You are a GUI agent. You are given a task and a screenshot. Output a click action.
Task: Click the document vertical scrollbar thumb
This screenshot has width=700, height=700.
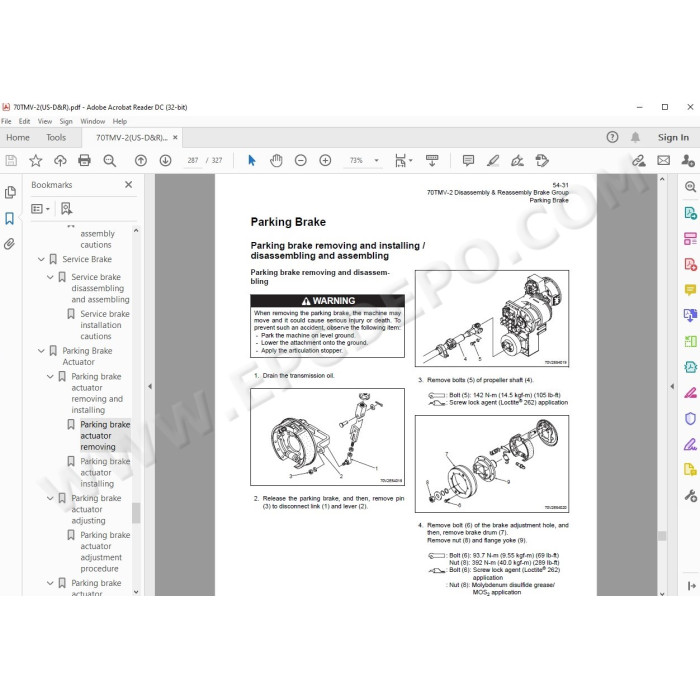pos(662,536)
